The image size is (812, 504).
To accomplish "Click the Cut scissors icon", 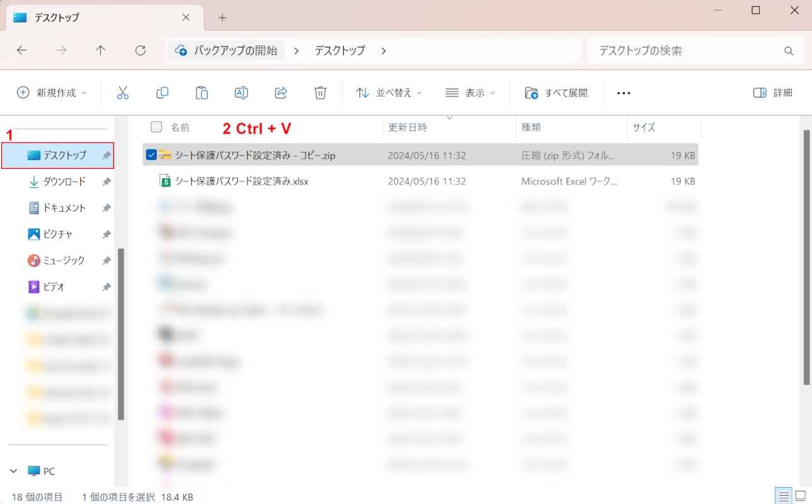I will (123, 93).
